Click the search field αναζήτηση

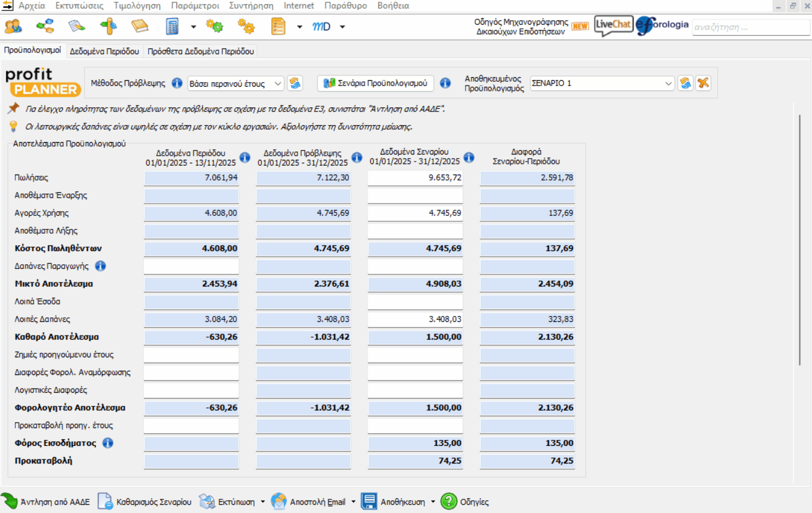point(750,27)
